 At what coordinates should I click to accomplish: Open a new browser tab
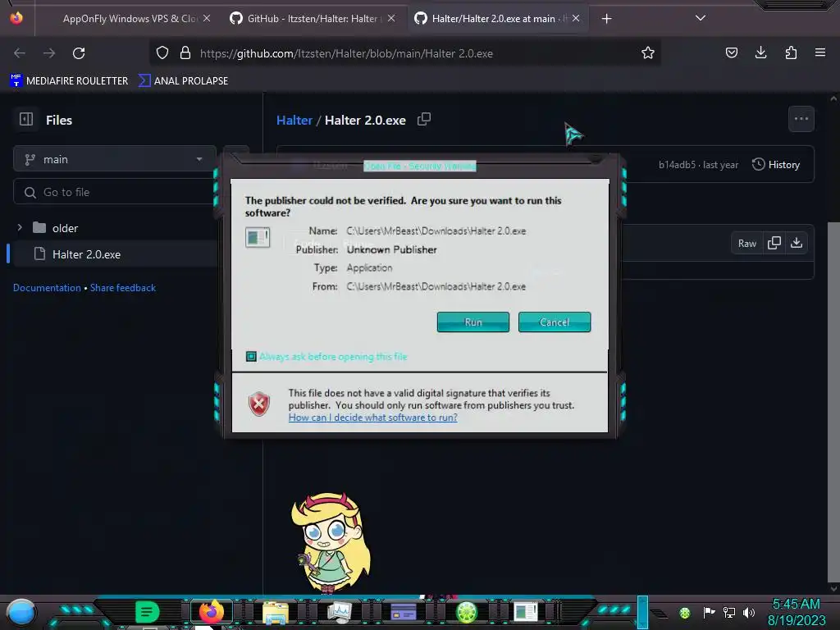606,19
